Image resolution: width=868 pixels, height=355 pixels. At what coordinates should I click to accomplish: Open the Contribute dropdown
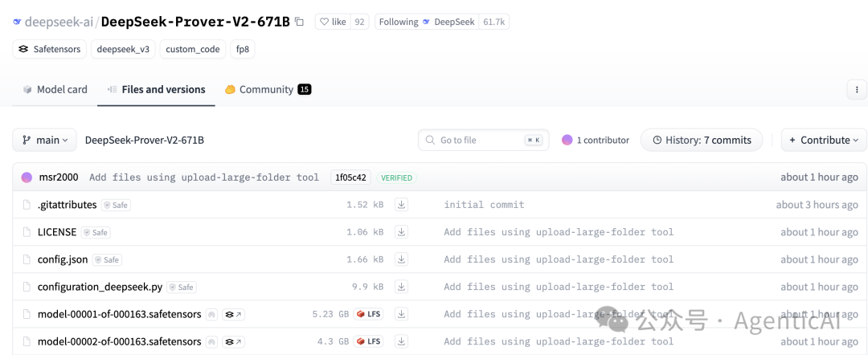[824, 140]
